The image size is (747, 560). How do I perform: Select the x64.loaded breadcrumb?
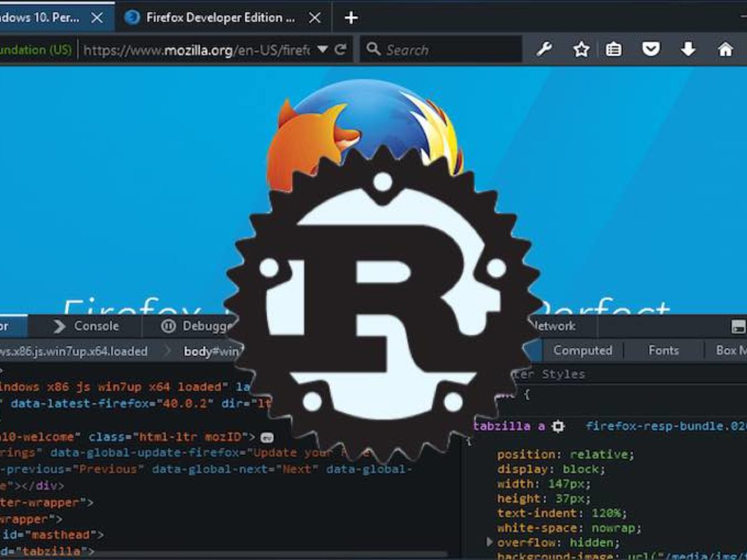(x=74, y=351)
